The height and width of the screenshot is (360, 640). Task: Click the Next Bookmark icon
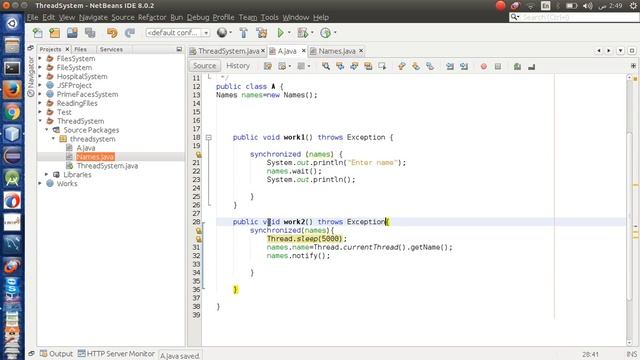[416, 66]
